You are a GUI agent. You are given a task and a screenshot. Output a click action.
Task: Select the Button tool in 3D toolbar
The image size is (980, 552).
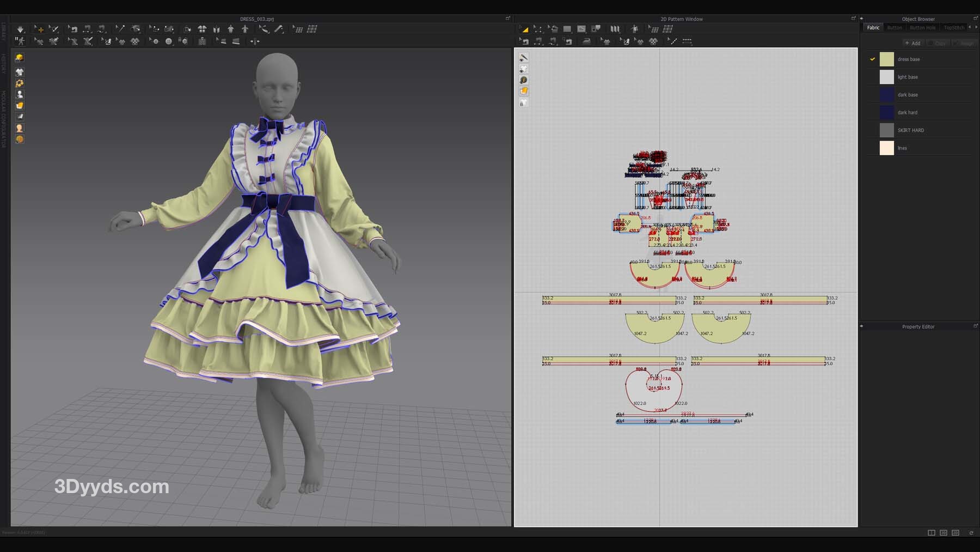pos(169,41)
